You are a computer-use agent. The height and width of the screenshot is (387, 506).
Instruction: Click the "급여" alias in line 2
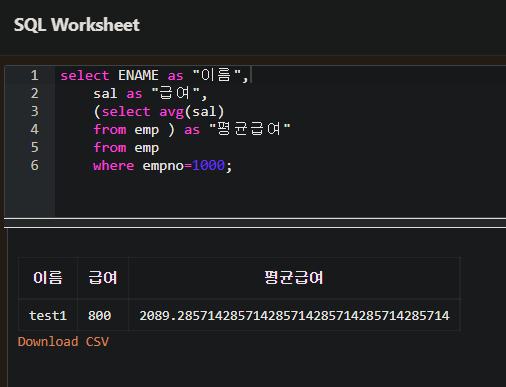pos(176,93)
